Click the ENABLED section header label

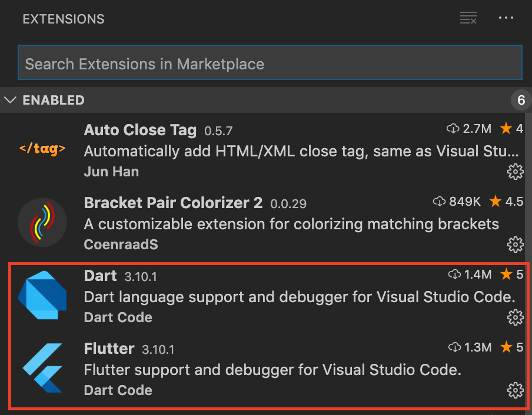click(x=54, y=100)
